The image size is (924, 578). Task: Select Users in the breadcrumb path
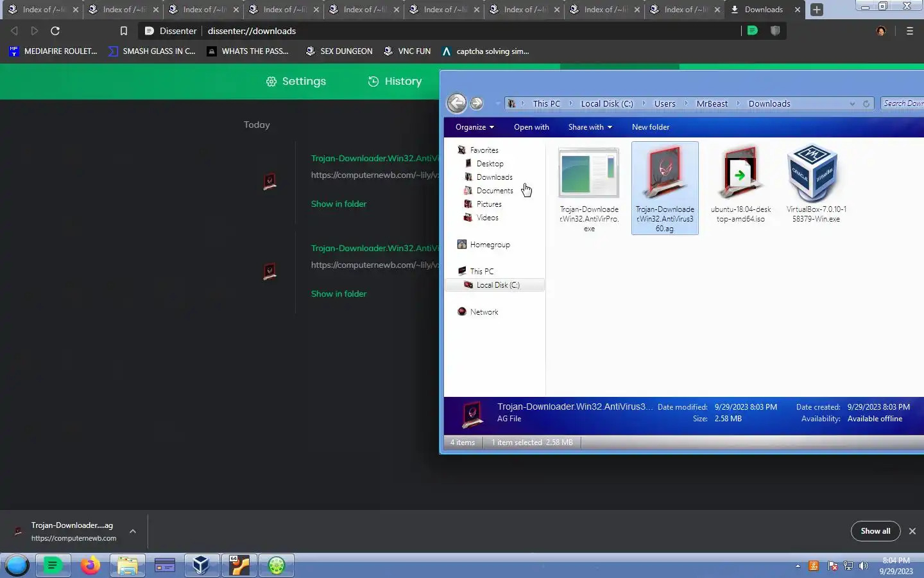(665, 103)
